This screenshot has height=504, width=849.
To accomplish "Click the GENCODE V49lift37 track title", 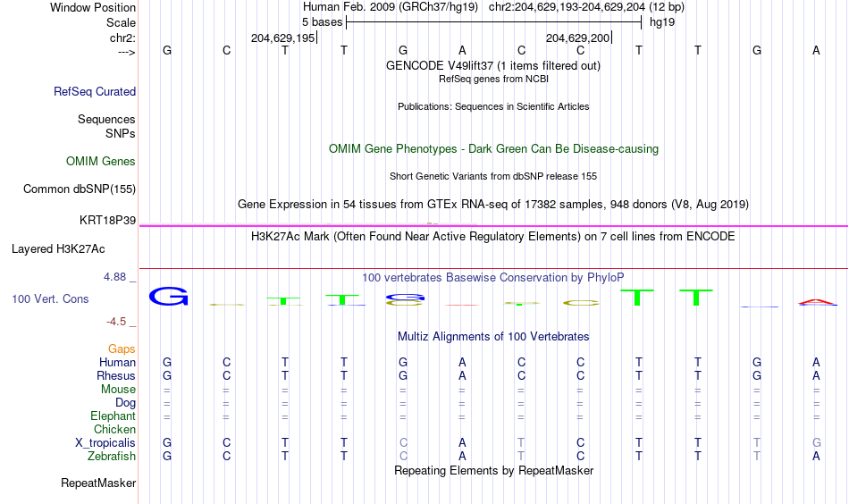I will (493, 65).
